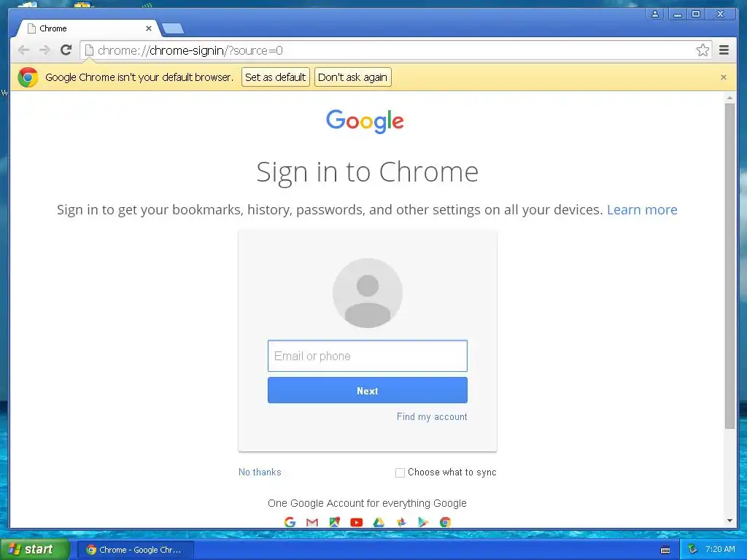Click the Don't ask again button

(x=352, y=77)
